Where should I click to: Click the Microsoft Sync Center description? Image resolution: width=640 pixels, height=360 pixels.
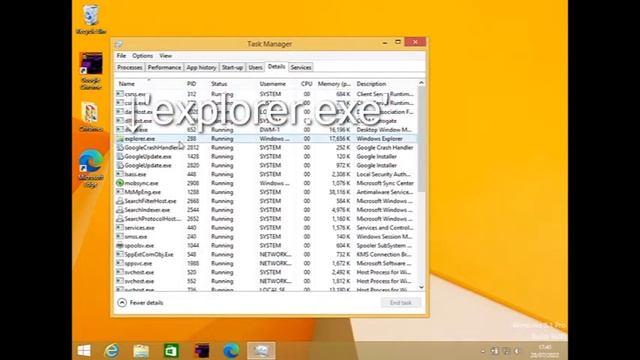385,183
